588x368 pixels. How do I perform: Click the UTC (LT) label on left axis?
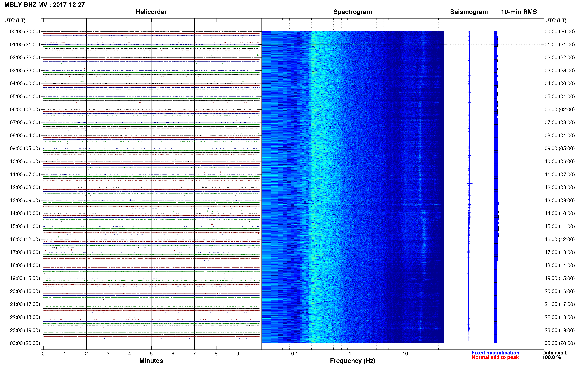[x=15, y=20]
